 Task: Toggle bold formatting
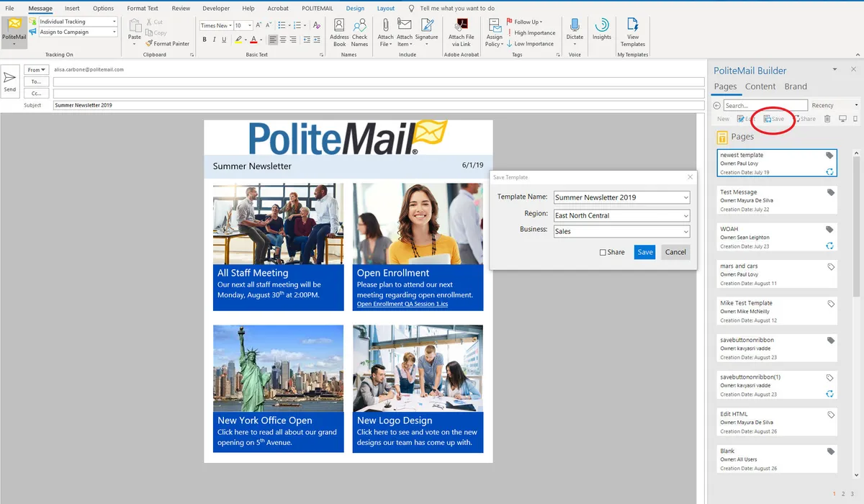(x=204, y=40)
